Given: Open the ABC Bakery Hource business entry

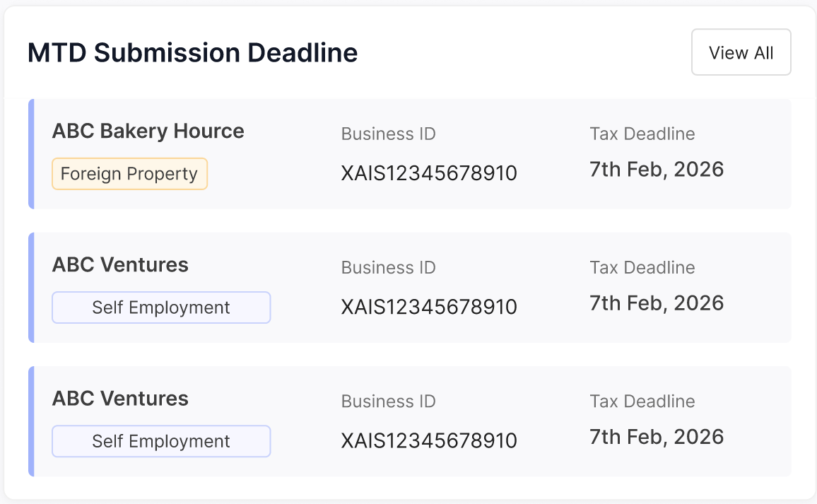Looking at the screenshot, I should coord(148,131).
